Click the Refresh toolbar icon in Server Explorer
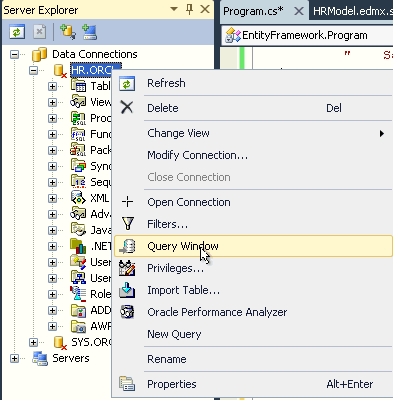 [17, 32]
